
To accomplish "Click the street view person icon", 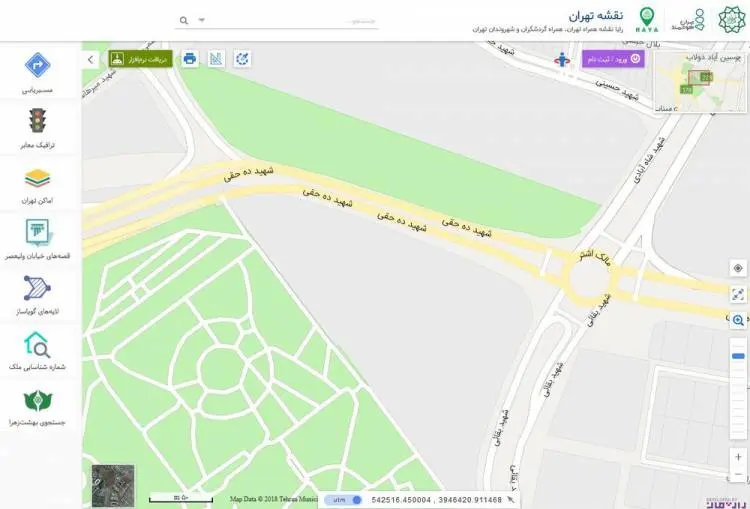I will [562, 60].
